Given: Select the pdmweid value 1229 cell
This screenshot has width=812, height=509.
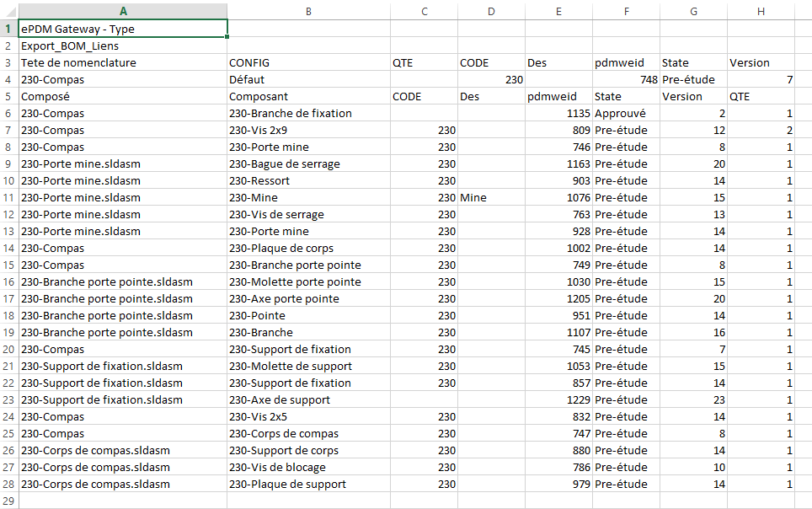Looking at the screenshot, I should pyautogui.click(x=558, y=400).
